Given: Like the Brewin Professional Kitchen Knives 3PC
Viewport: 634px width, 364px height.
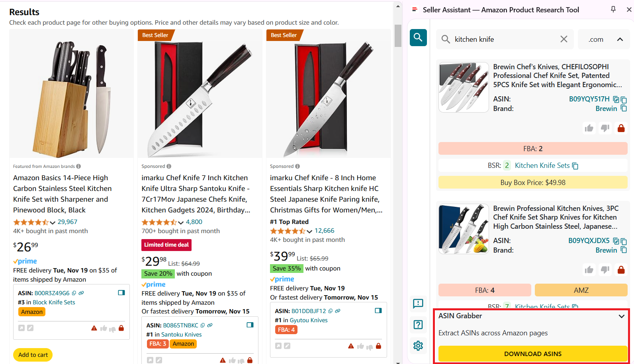Looking at the screenshot, I should (589, 270).
